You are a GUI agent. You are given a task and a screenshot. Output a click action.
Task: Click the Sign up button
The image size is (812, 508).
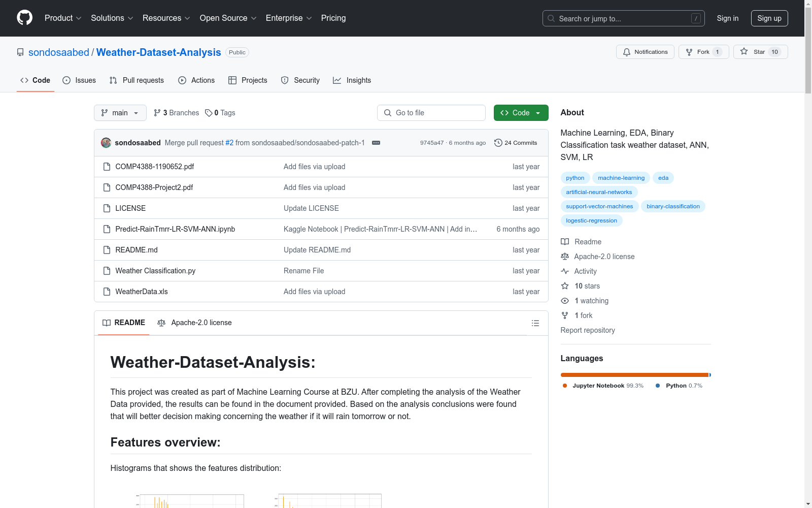769,18
